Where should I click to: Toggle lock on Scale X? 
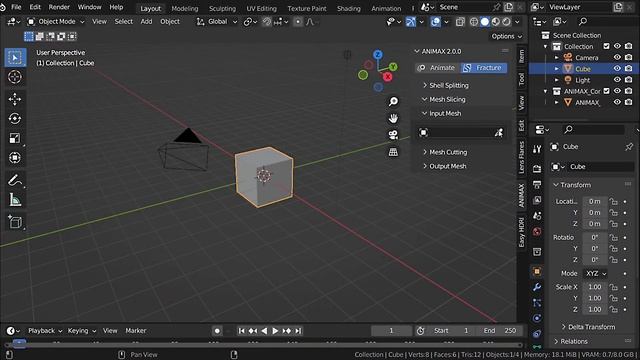(613, 287)
